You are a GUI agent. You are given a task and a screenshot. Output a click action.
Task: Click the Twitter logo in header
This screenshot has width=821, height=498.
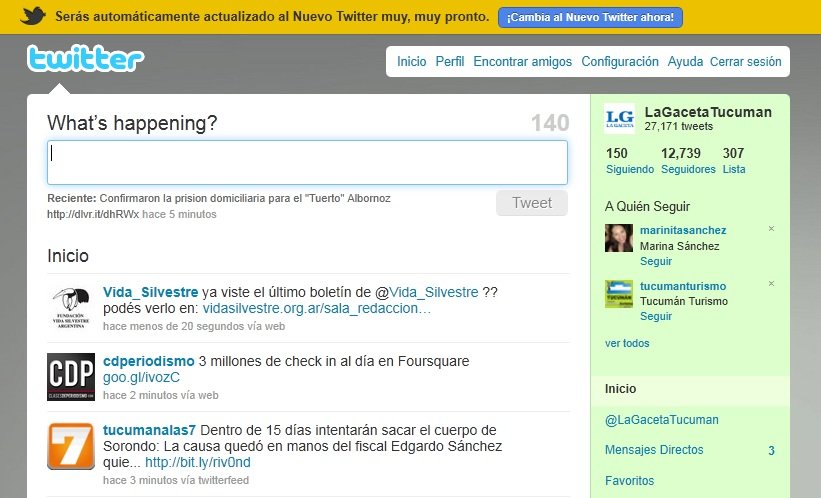[85, 60]
